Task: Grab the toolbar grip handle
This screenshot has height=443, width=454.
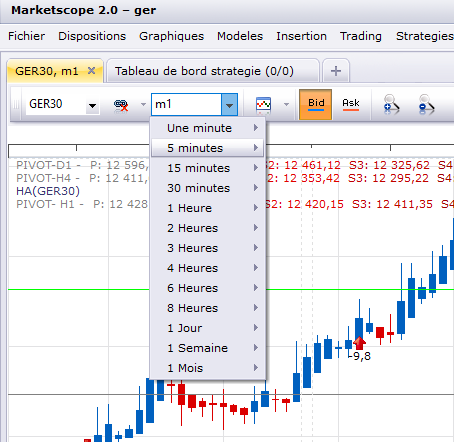Action: pos(16,104)
